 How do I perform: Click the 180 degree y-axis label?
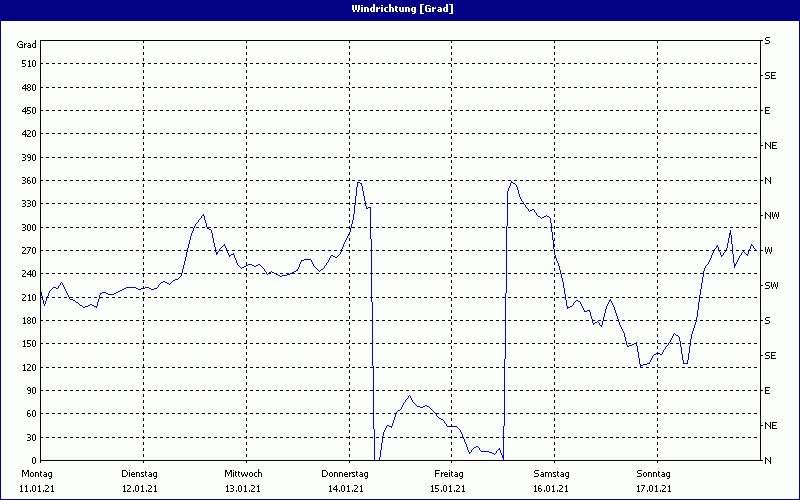[x=27, y=321]
